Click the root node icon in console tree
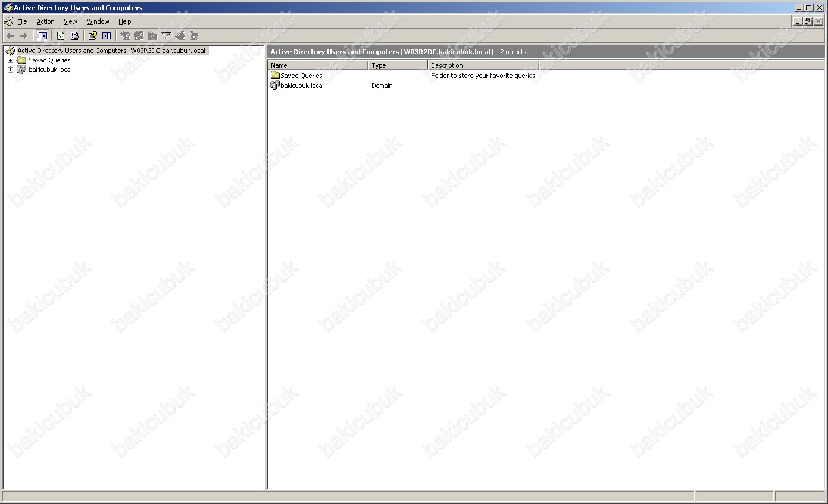 (10, 51)
